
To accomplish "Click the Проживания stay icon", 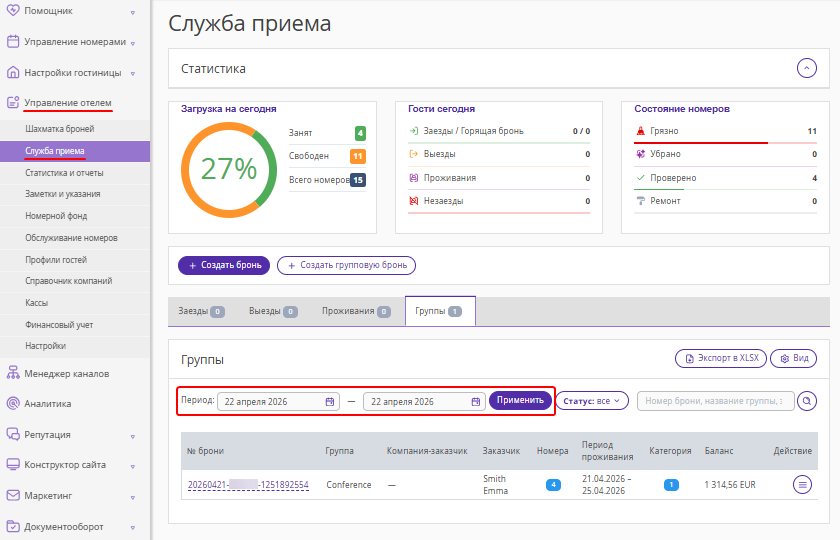I will point(414,178).
